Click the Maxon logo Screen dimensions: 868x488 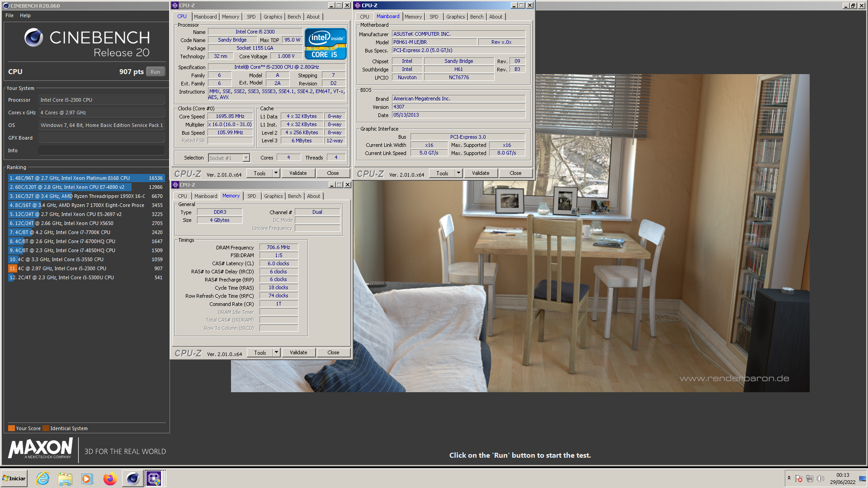[x=40, y=449]
